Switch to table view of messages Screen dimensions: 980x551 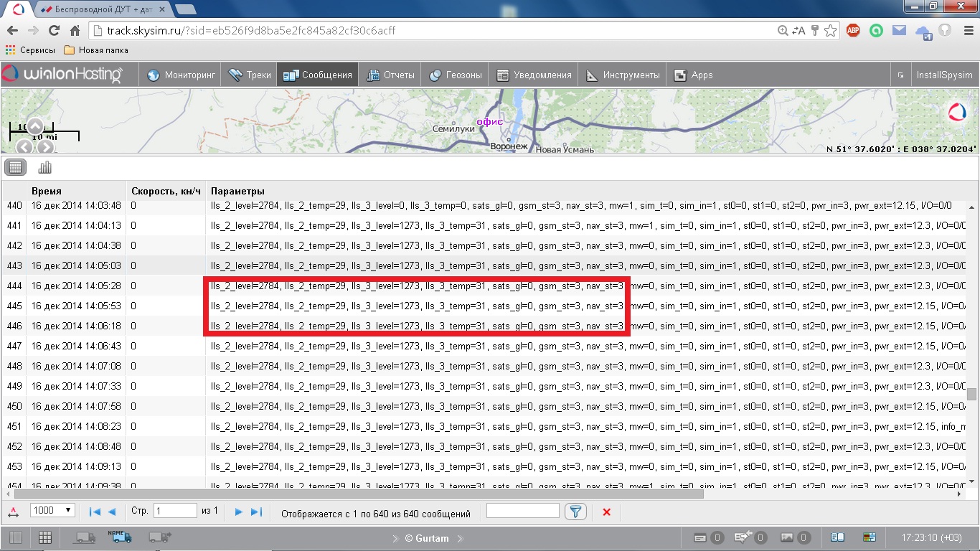click(16, 168)
